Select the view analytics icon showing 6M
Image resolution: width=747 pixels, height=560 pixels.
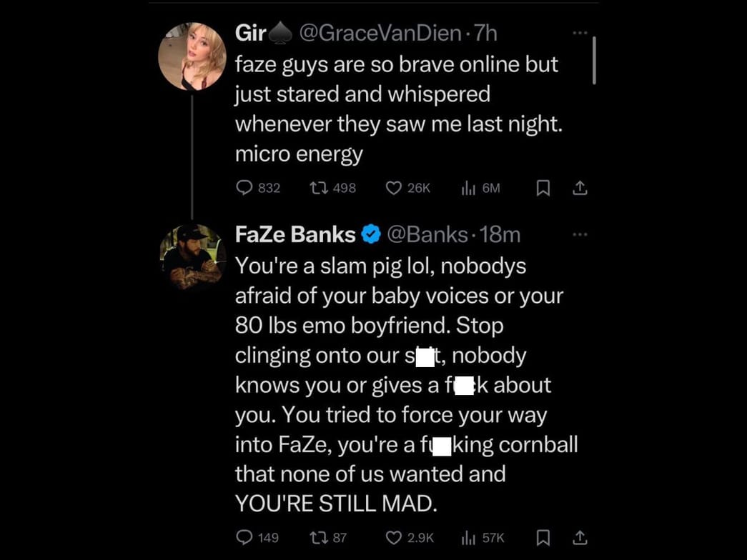(468, 187)
